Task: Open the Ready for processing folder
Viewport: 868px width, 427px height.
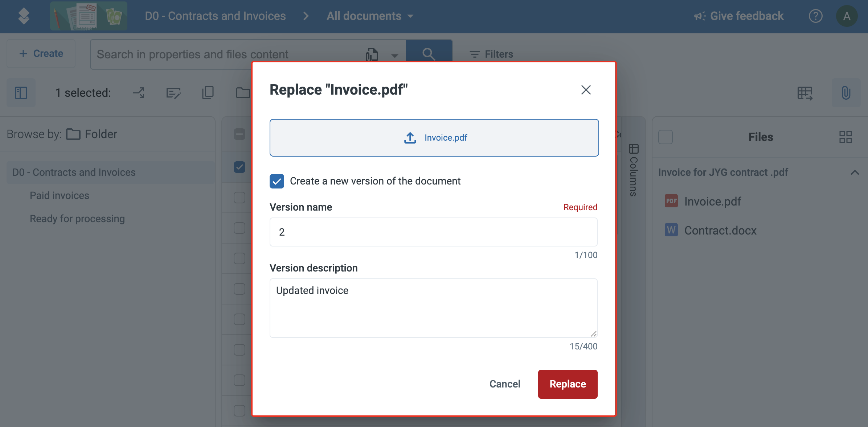Action: pos(77,219)
